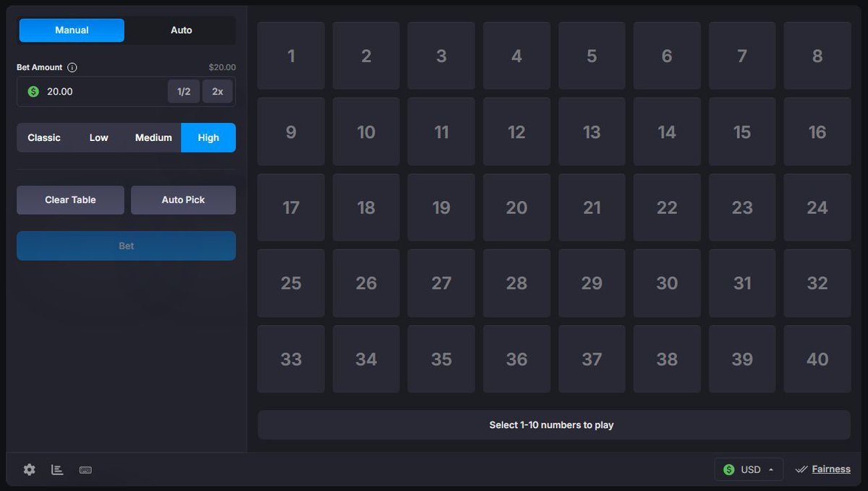Tap the number 33 cell

[x=291, y=359]
